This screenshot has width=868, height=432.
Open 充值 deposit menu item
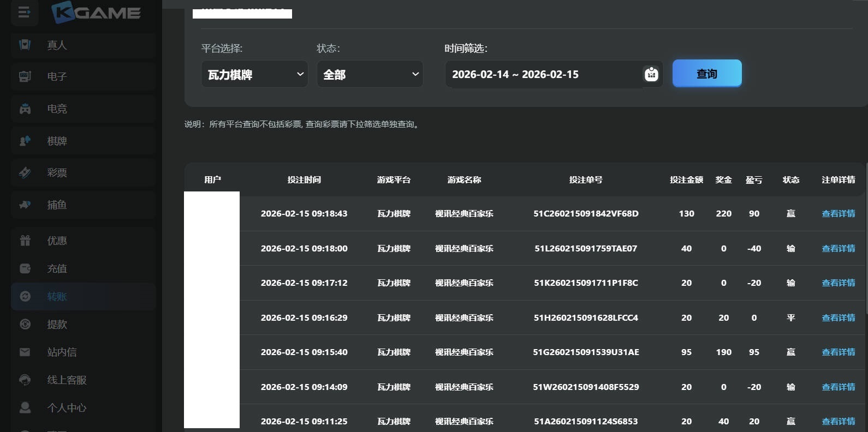pos(57,268)
